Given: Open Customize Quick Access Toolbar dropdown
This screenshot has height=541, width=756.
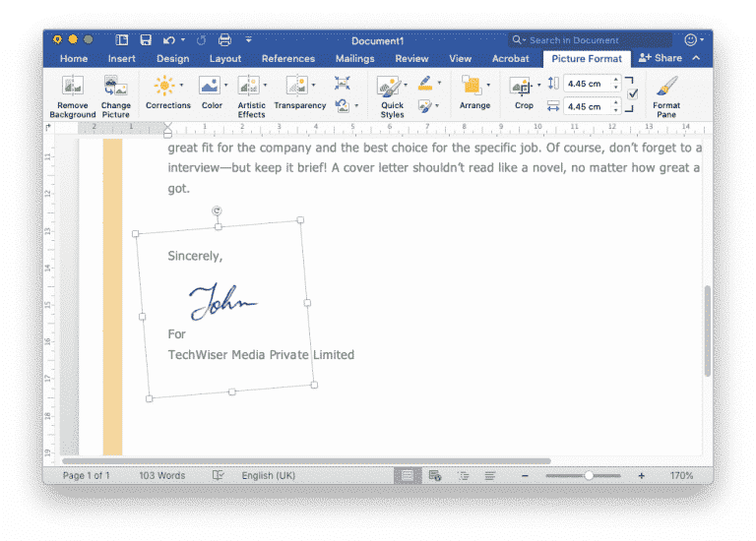Looking at the screenshot, I should point(249,40).
